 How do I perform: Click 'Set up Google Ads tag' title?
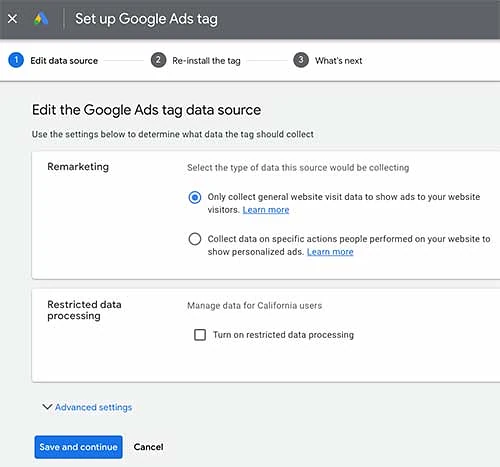(146, 19)
